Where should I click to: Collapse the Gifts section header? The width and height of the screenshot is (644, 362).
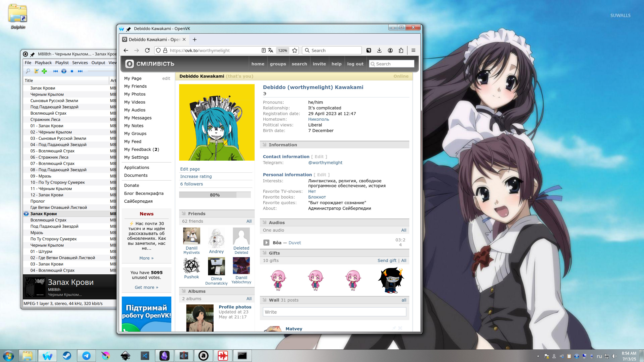274,253
